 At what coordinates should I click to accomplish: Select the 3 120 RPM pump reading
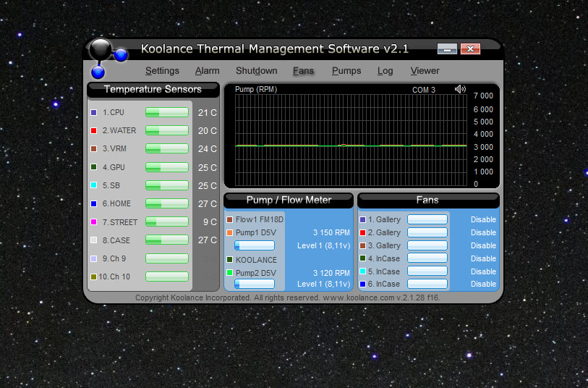coord(331,273)
